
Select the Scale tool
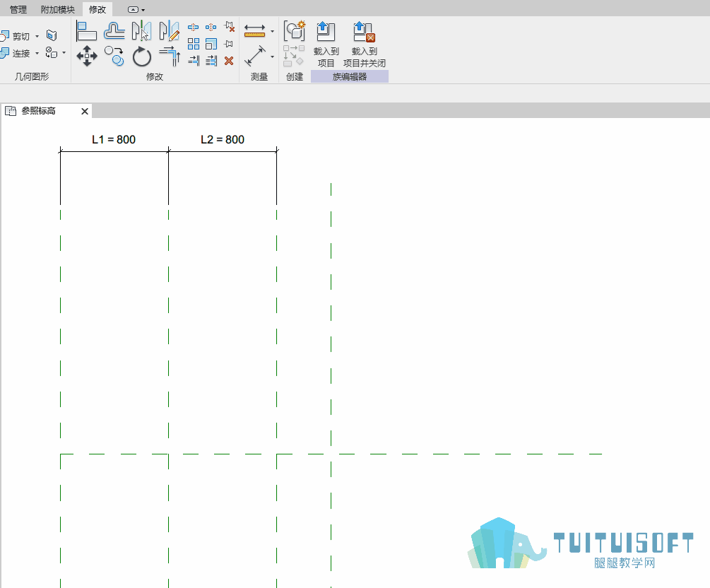(211, 44)
